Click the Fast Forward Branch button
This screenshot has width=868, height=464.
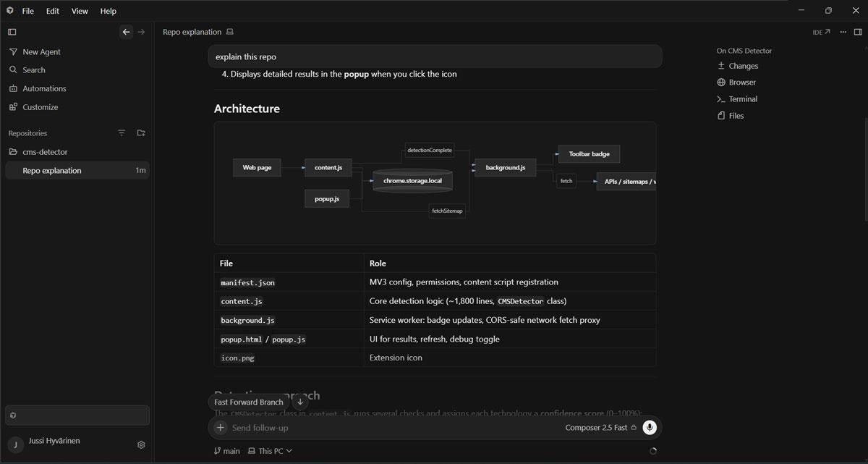pos(249,402)
